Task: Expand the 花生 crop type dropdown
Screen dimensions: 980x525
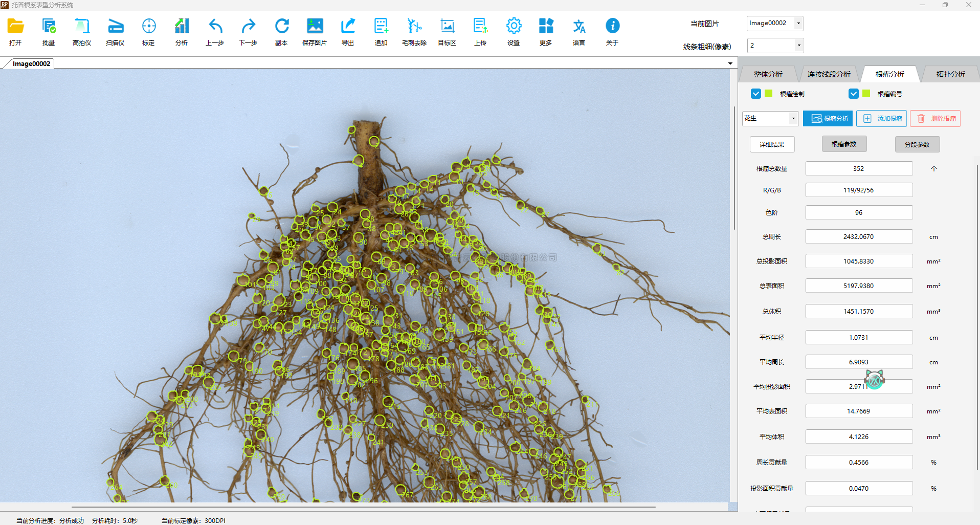Action: tap(793, 119)
